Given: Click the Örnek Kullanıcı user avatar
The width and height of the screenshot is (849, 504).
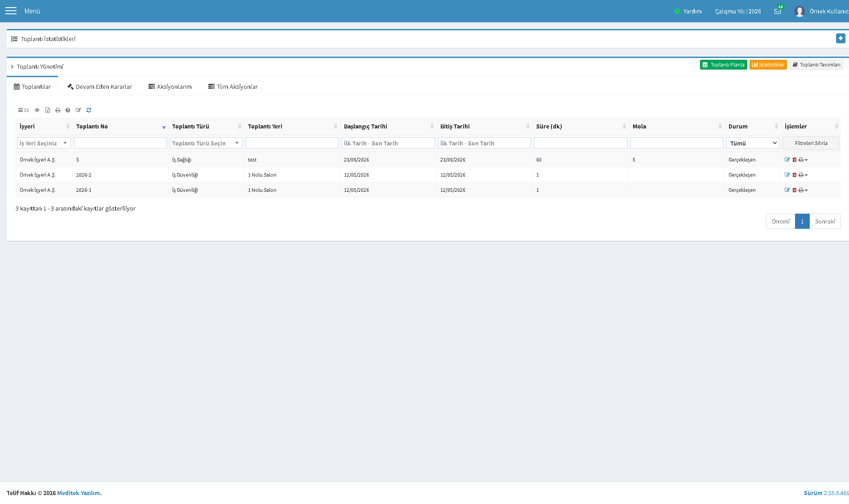Looking at the screenshot, I should point(799,11).
